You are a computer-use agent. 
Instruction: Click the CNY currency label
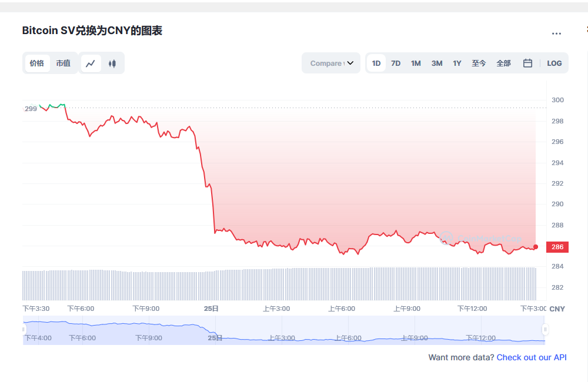(x=557, y=309)
